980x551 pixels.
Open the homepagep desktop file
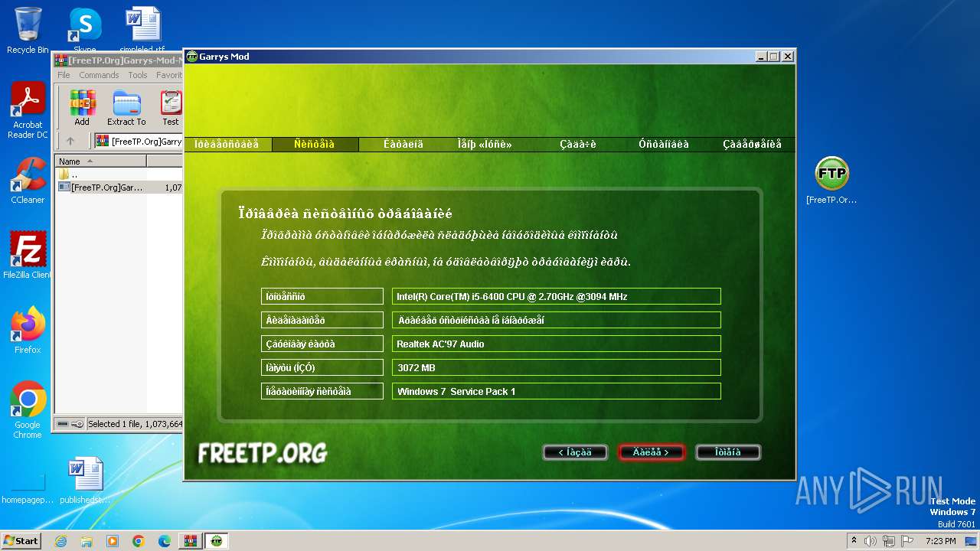pyautogui.click(x=28, y=487)
